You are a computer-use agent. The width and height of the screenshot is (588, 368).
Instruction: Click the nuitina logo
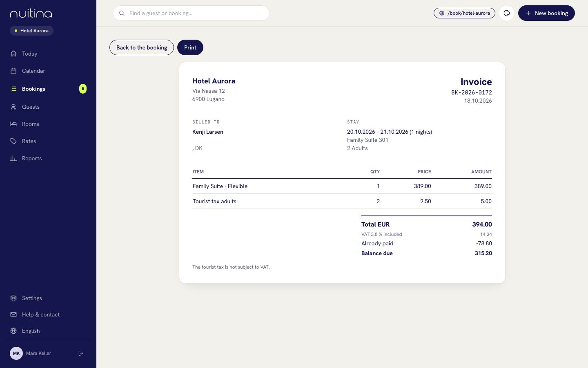31,13
